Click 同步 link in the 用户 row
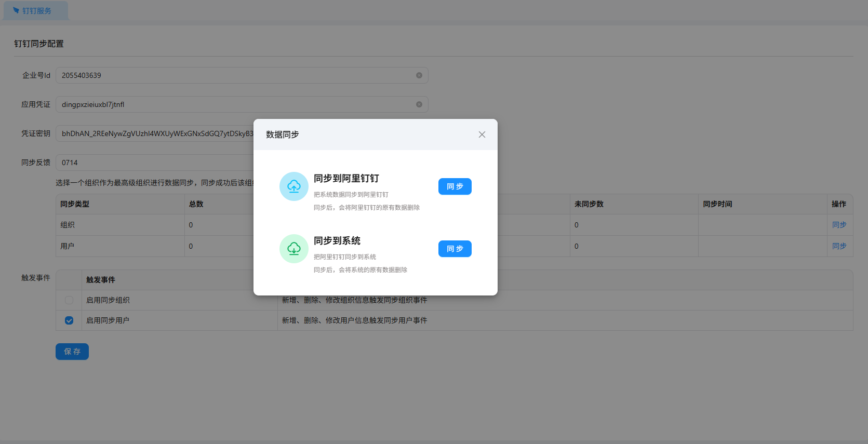Viewport: 868px width, 444px height. (x=839, y=246)
